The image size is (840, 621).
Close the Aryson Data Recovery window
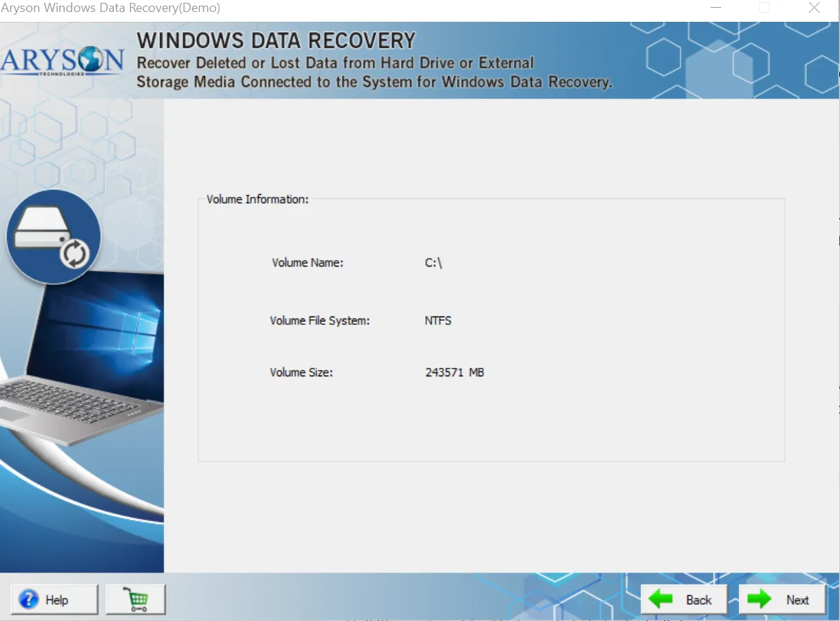(x=814, y=8)
